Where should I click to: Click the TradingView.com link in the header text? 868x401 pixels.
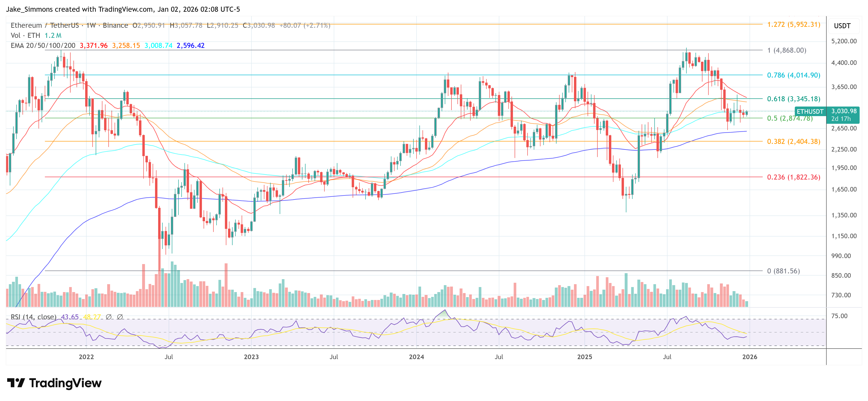click(123, 10)
